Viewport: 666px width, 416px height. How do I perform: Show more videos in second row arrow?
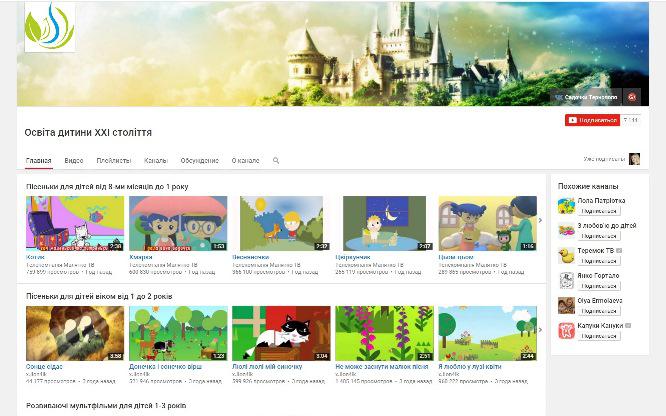(541, 333)
